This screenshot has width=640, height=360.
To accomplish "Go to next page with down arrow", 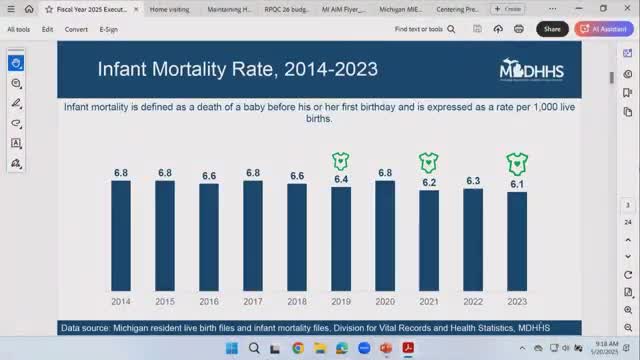I will 628,256.
